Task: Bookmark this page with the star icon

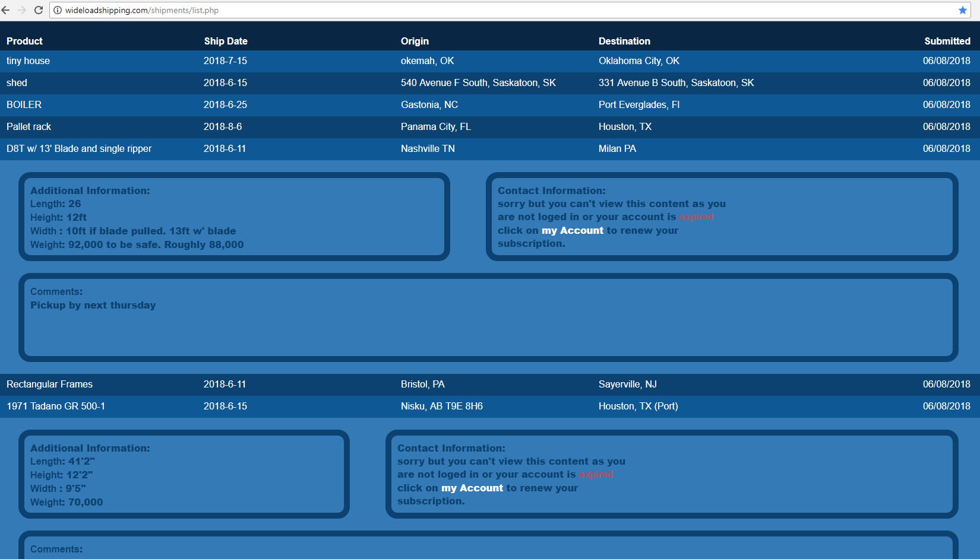Action: click(x=963, y=10)
